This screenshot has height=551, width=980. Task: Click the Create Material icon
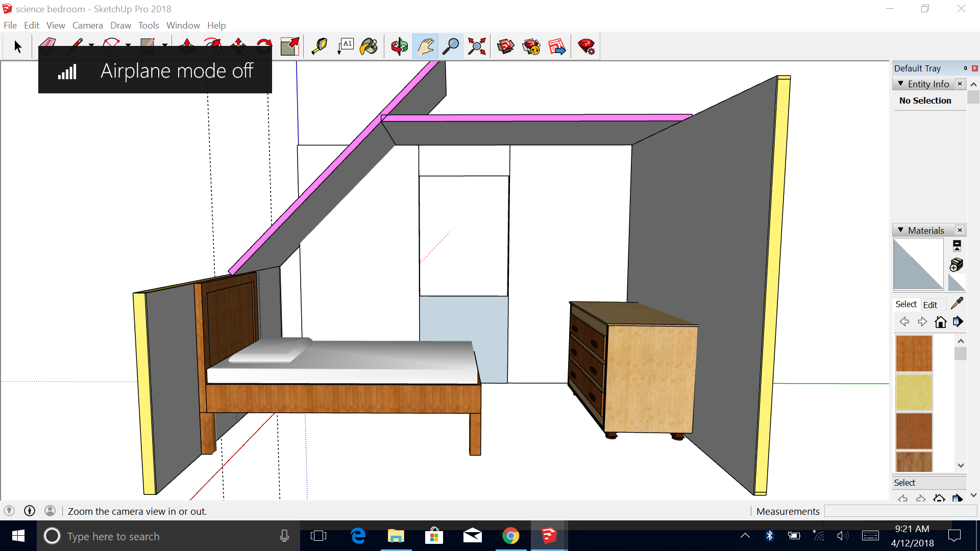(957, 264)
